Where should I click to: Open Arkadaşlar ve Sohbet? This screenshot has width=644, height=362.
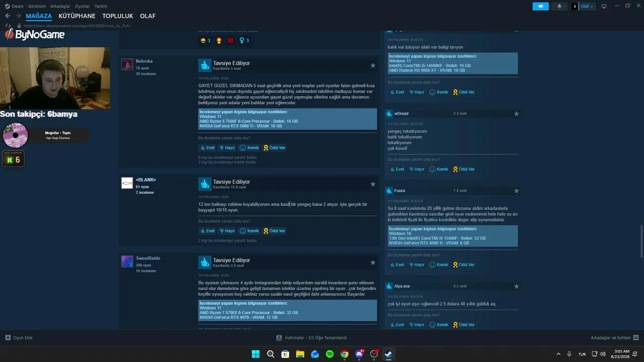pos(614,338)
